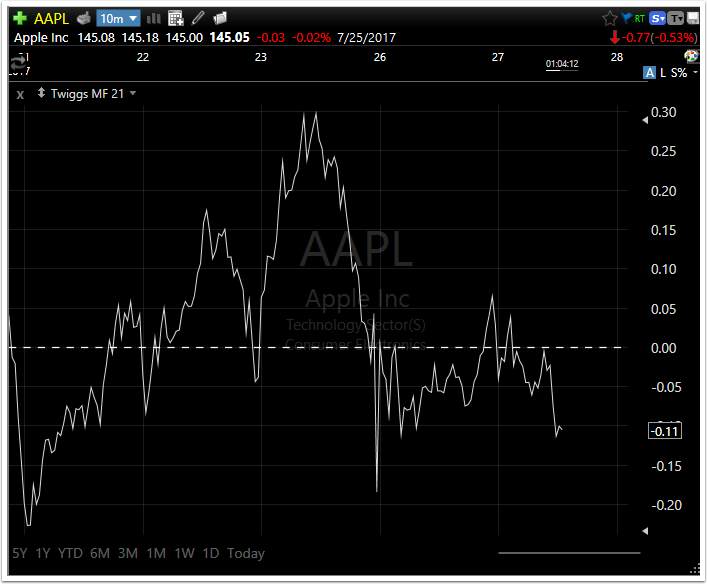Select the YTD time range
This screenshot has height=584, width=707.
pos(70,553)
